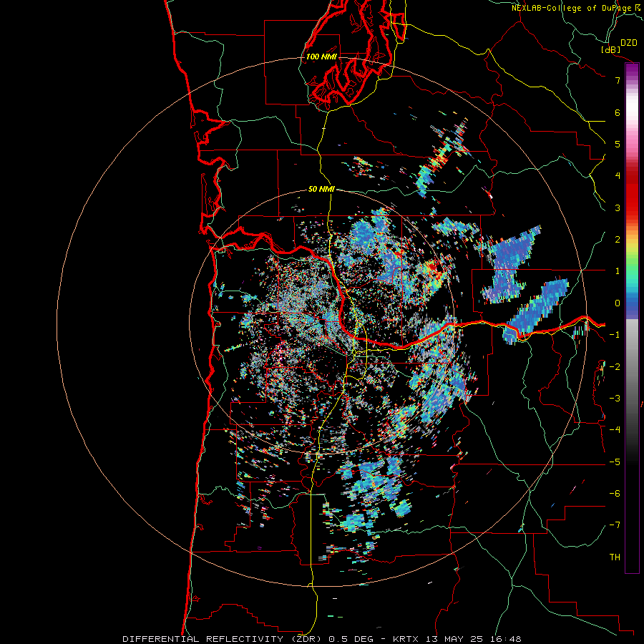Screen dimensions: 644x644
Task: Click the [dB] units label
Action: coord(610,49)
